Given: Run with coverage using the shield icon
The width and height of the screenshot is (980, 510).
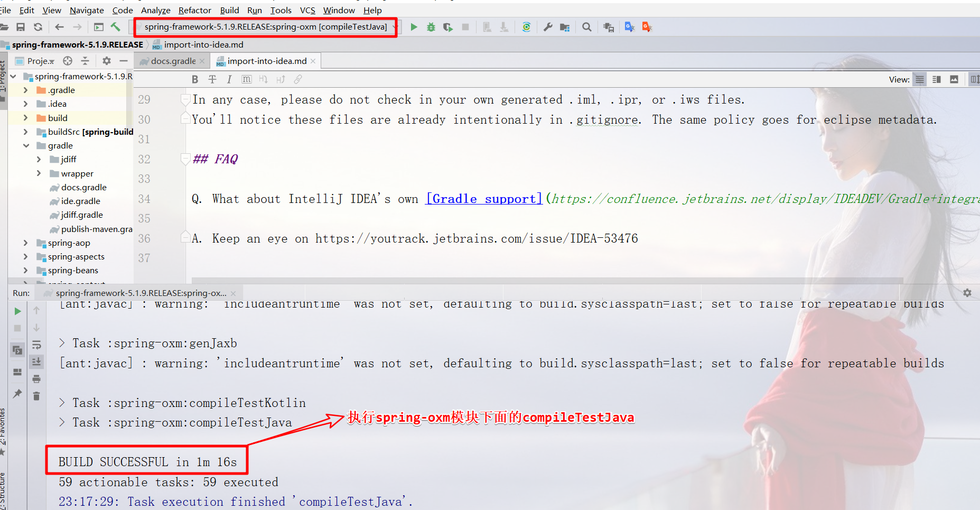Looking at the screenshot, I should (x=448, y=27).
